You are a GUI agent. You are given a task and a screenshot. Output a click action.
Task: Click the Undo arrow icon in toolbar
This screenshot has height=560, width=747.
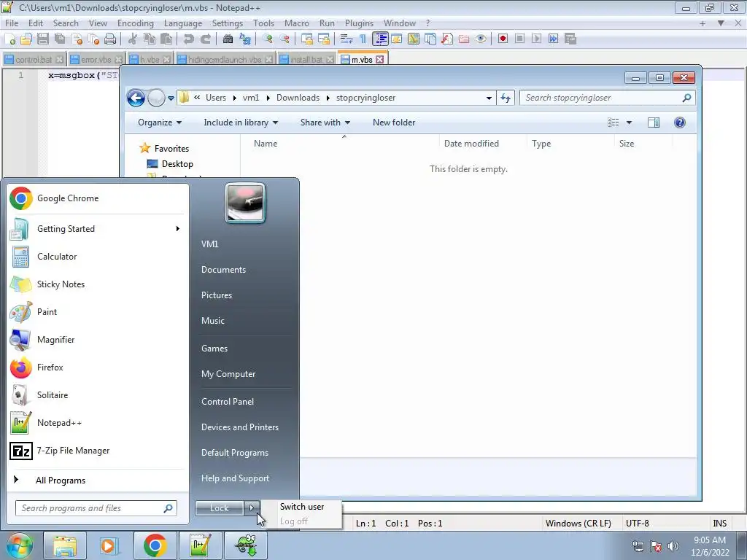tap(189, 39)
